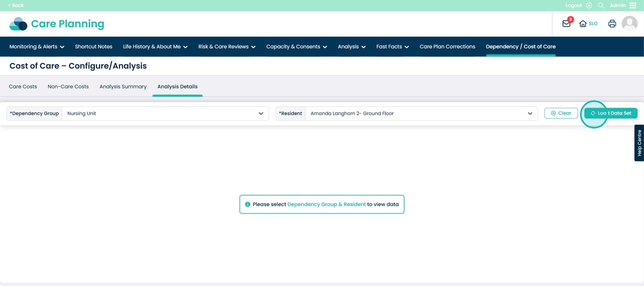Go to Care Plan Corrections
This screenshot has height=286, width=644.
pyautogui.click(x=447, y=47)
